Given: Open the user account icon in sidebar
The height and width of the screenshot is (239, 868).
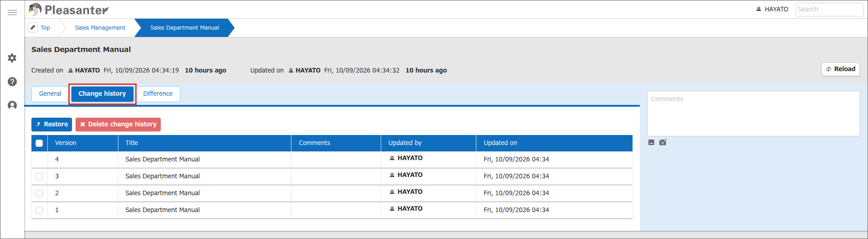Looking at the screenshot, I should click(12, 105).
